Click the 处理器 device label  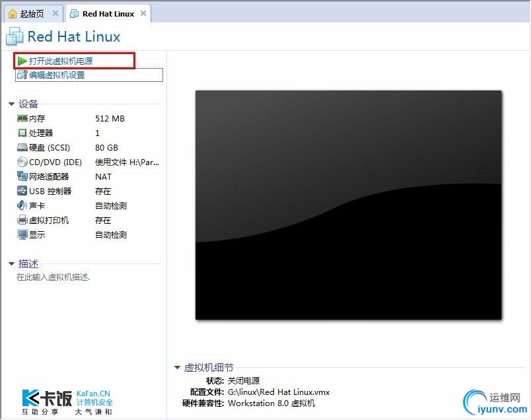(x=41, y=133)
